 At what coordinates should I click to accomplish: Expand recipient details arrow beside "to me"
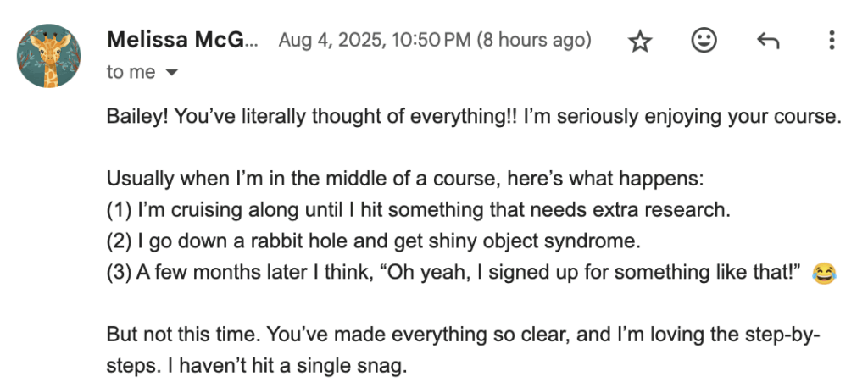172,74
